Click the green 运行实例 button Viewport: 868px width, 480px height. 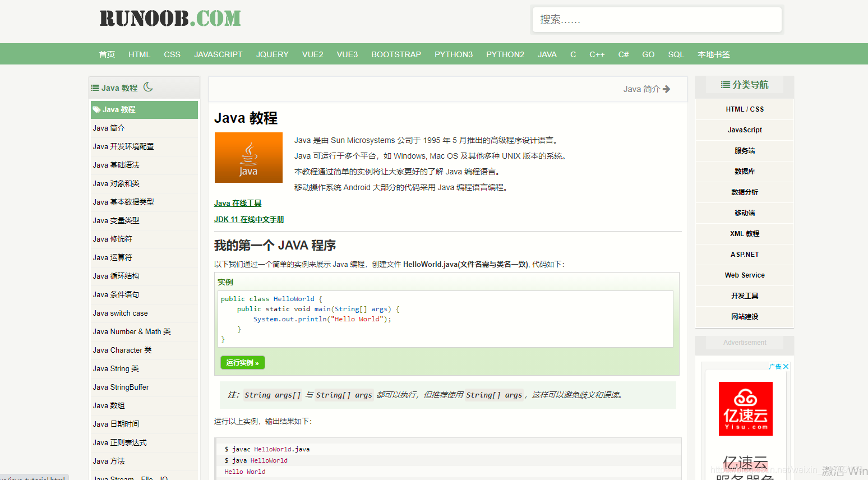point(243,363)
